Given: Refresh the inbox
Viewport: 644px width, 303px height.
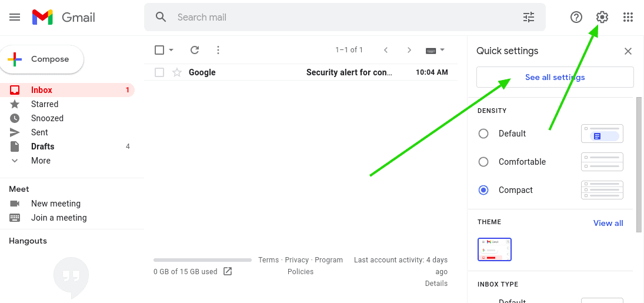Looking at the screenshot, I should point(195,50).
